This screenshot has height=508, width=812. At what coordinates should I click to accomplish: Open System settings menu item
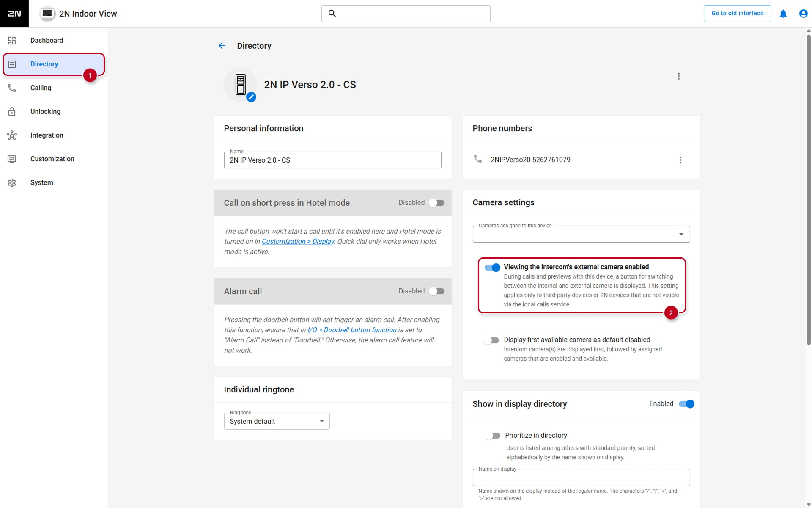[x=54, y=183]
